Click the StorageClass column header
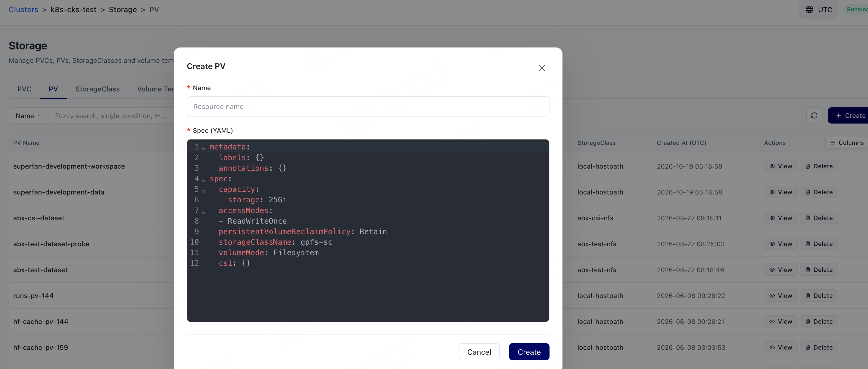868x369 pixels. coord(596,143)
